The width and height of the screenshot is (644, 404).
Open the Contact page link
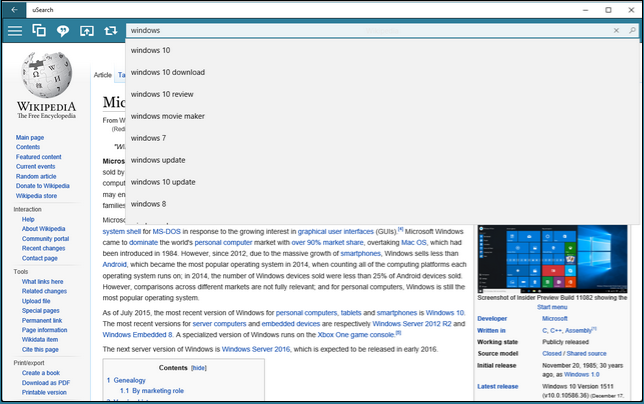[40, 258]
